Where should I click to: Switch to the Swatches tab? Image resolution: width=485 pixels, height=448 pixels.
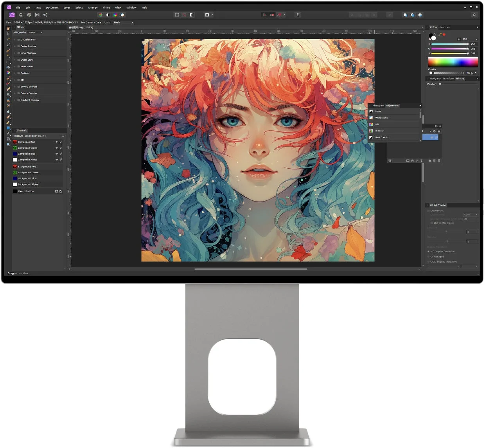click(444, 27)
